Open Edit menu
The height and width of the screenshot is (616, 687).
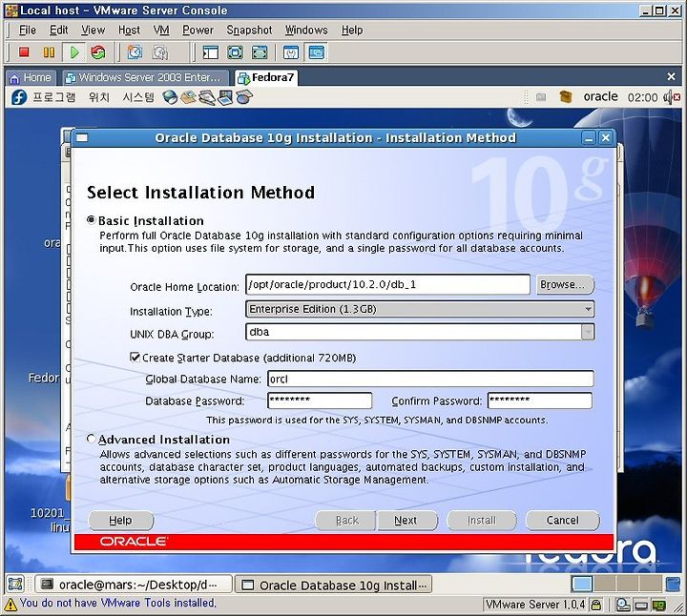click(59, 30)
